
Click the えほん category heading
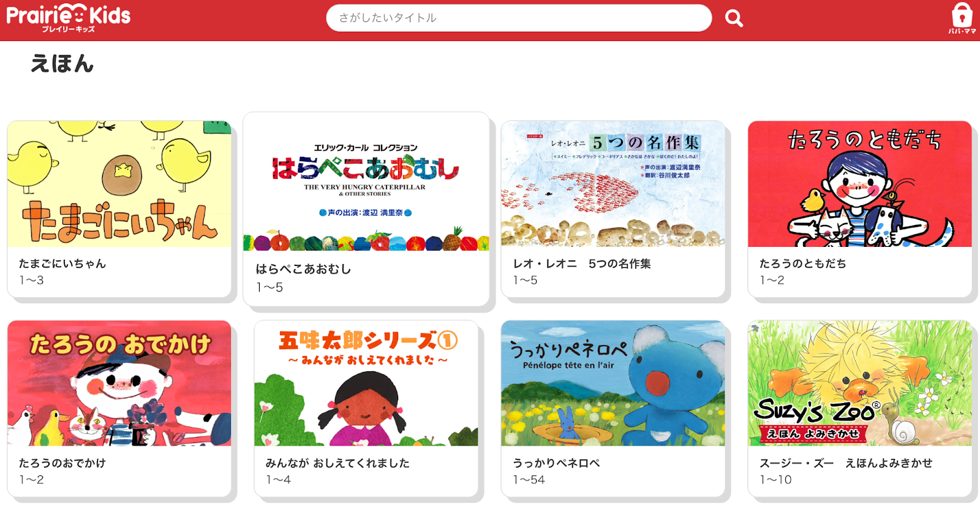click(x=62, y=64)
